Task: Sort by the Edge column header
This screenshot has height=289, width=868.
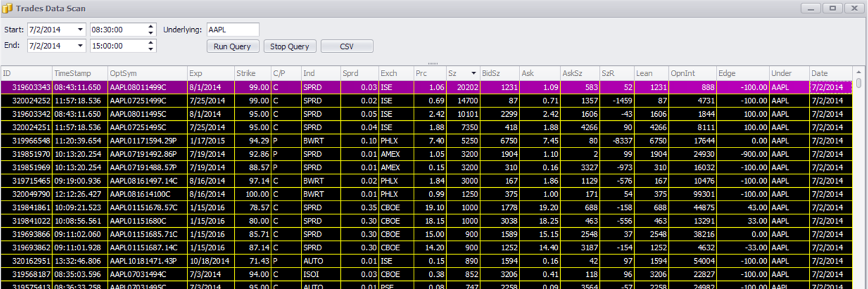Action: tap(743, 73)
